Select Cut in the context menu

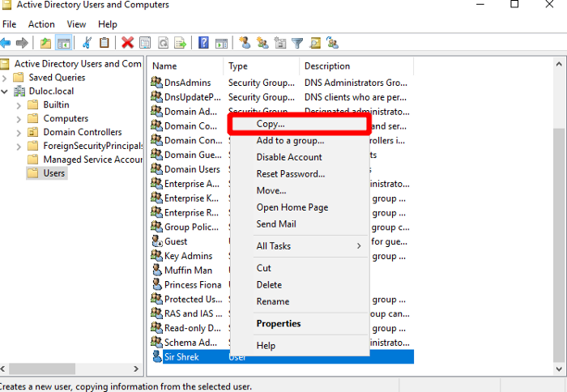click(300, 268)
